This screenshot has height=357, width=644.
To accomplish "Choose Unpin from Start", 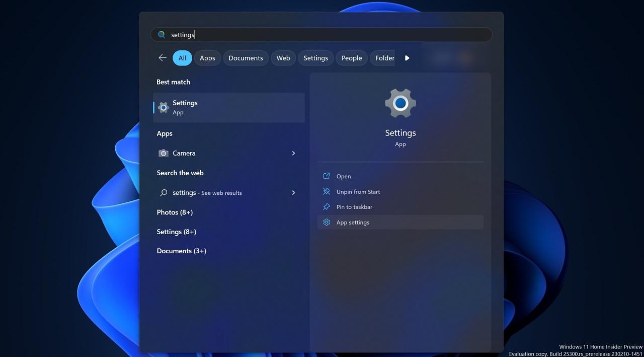I will click(x=400, y=192).
